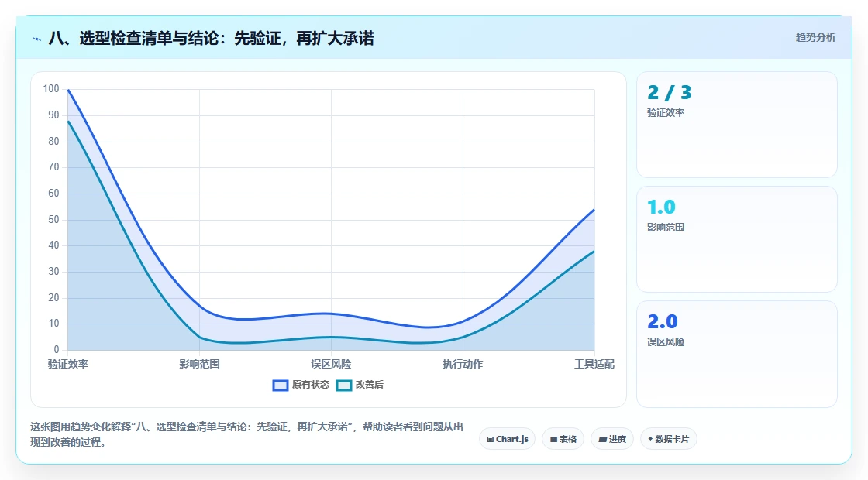Click the 执行动作 x-axis label
The image size is (868, 480).
pos(463,364)
